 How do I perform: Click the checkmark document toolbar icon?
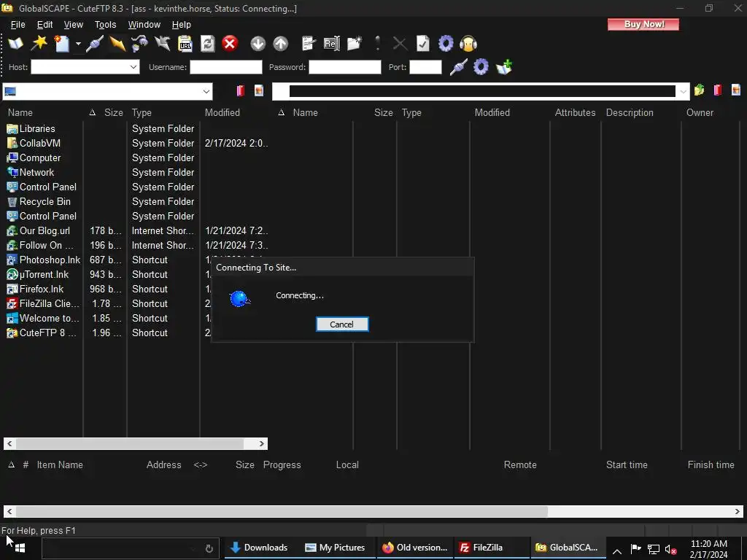pos(423,44)
